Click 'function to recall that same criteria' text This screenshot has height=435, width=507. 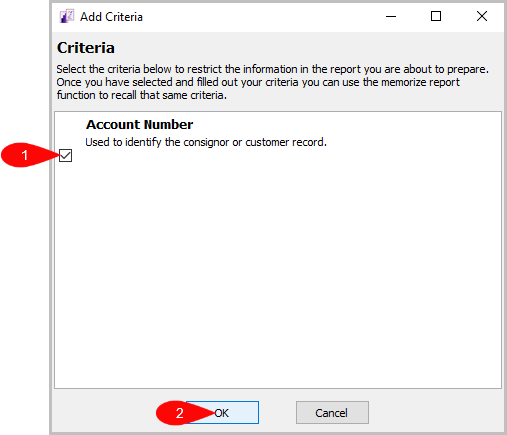tap(141, 95)
